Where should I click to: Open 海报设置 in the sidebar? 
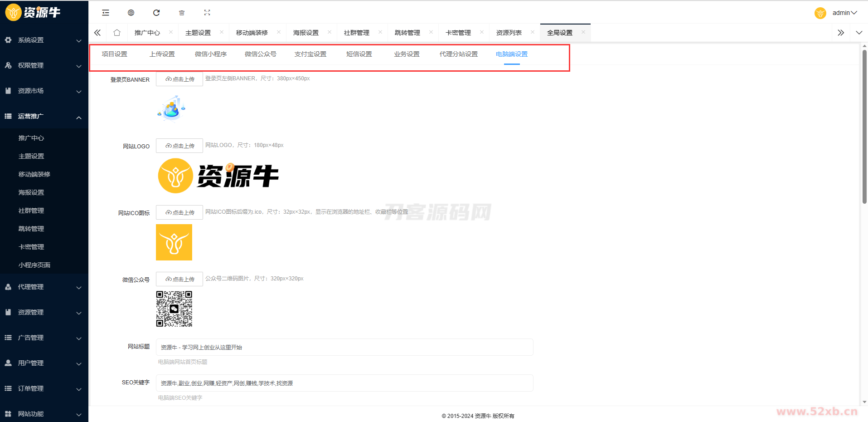click(x=31, y=192)
